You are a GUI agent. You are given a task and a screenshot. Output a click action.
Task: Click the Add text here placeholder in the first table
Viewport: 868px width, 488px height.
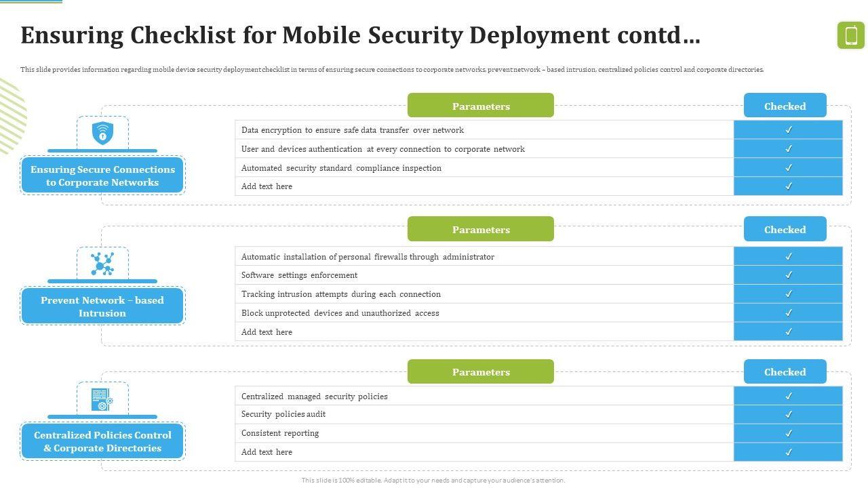point(267,186)
